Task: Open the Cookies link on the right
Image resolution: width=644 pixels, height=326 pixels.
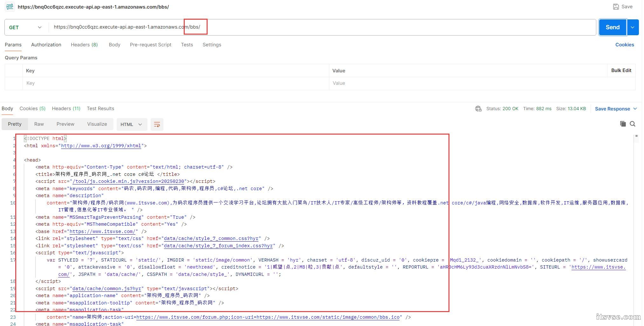Action: point(625,45)
